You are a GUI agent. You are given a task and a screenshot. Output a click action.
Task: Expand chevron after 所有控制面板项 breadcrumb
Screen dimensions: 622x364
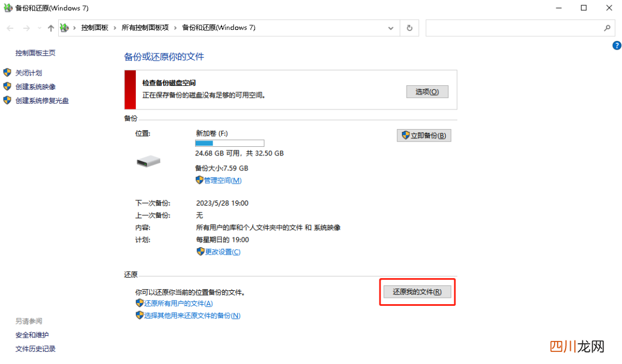pyautogui.click(x=175, y=28)
